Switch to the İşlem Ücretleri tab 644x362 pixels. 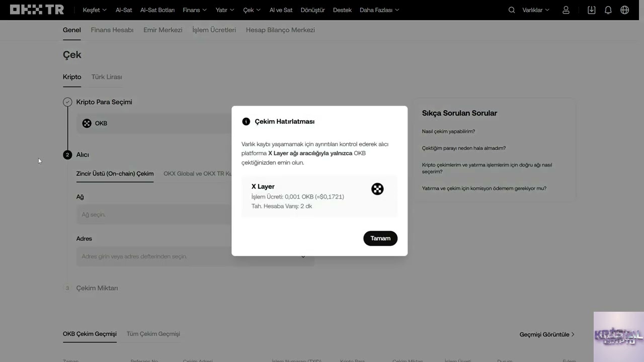[214, 30]
